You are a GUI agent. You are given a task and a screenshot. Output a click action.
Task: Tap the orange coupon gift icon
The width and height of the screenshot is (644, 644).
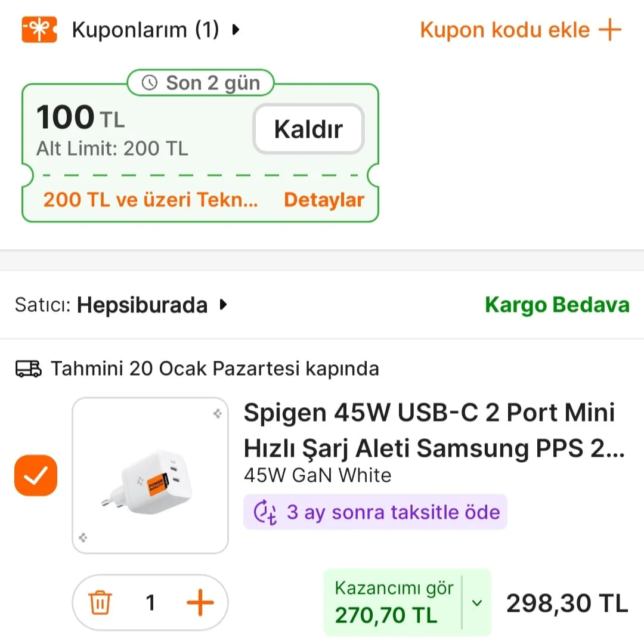(x=39, y=29)
